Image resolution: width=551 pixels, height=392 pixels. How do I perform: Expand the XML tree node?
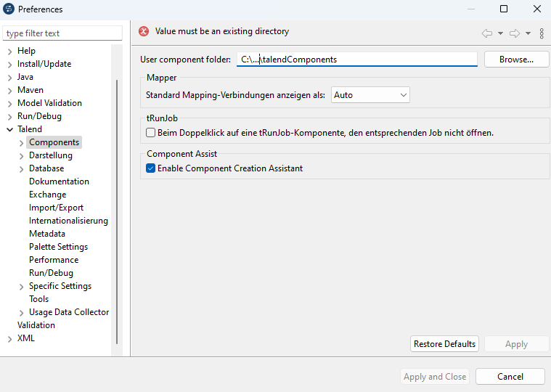10,339
